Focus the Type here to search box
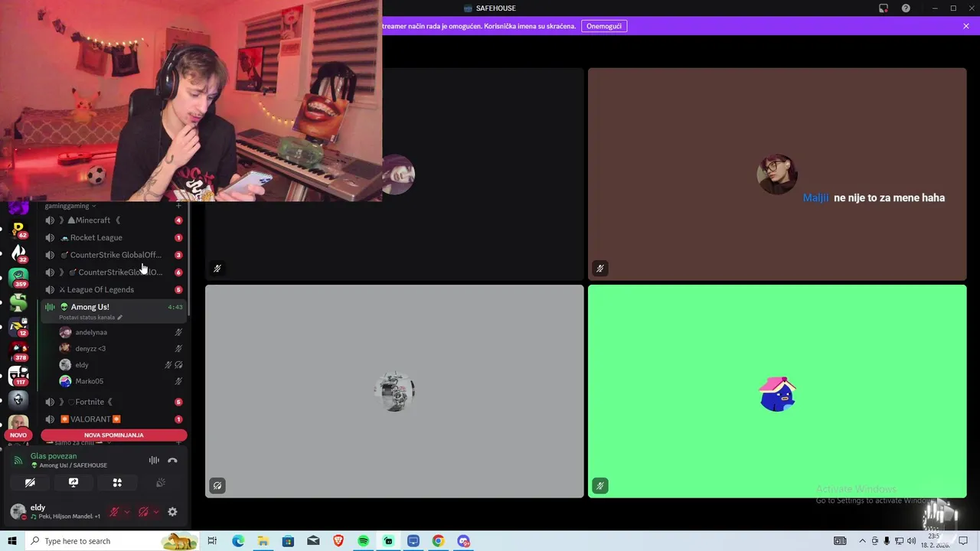This screenshot has width=980, height=551. point(113,541)
